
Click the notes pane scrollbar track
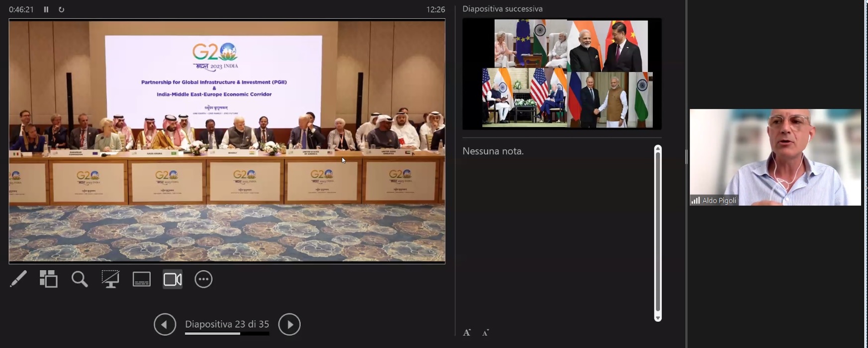(x=658, y=233)
